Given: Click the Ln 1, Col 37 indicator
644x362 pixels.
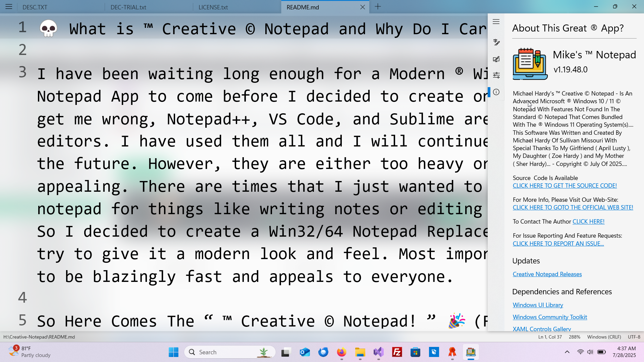Looking at the screenshot, I should (x=550, y=337).
